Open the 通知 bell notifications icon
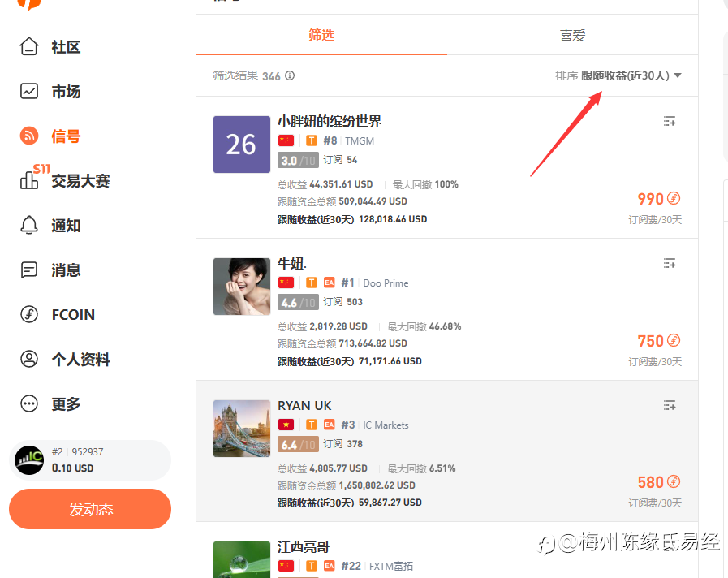728x578 pixels. click(28, 225)
